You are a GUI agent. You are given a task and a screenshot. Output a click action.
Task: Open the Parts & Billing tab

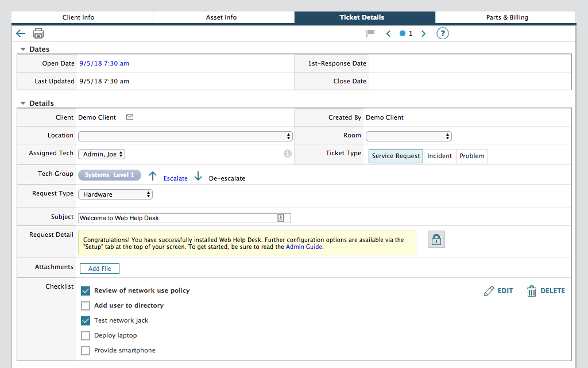coord(506,17)
